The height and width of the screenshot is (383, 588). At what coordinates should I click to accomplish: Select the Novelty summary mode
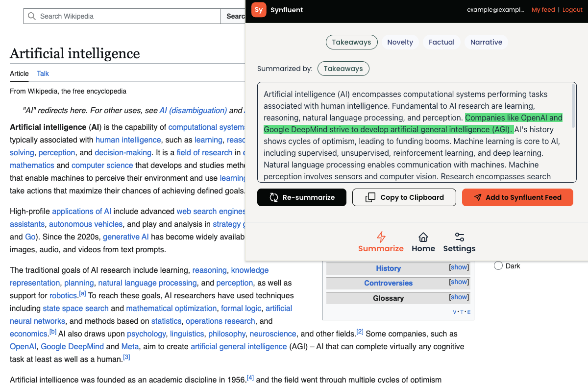click(400, 42)
